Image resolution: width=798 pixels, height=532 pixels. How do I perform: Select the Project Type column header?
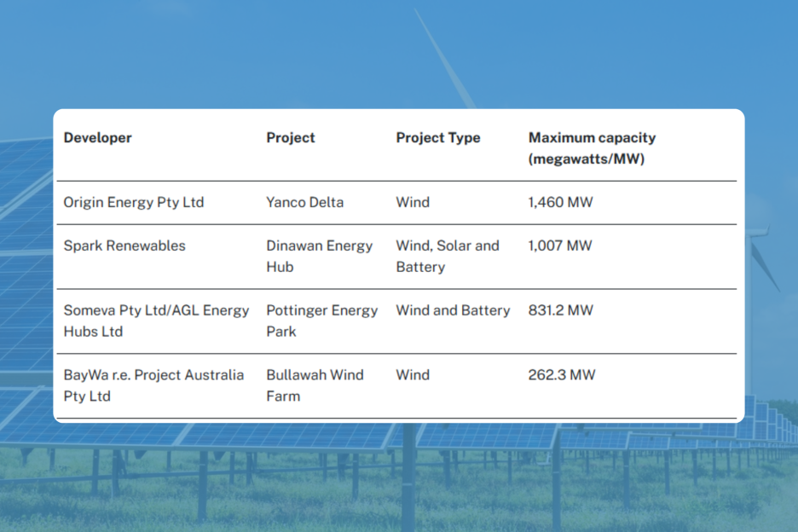[x=438, y=138]
